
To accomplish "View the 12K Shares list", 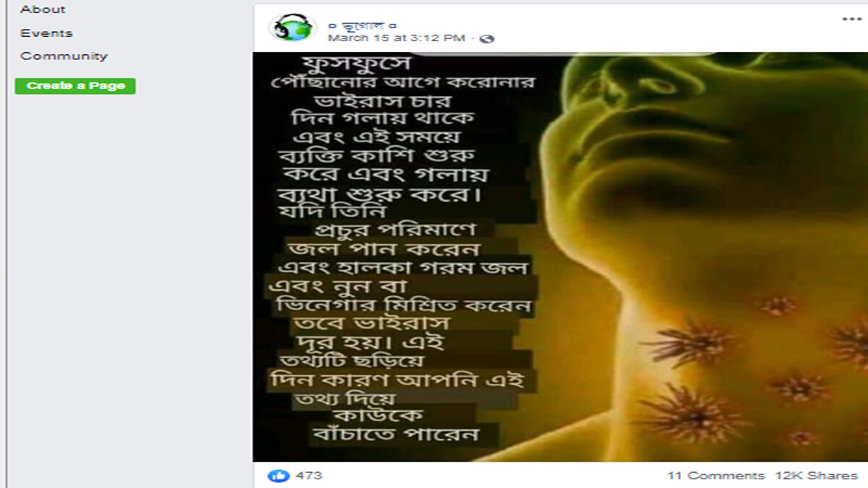I will [816, 476].
